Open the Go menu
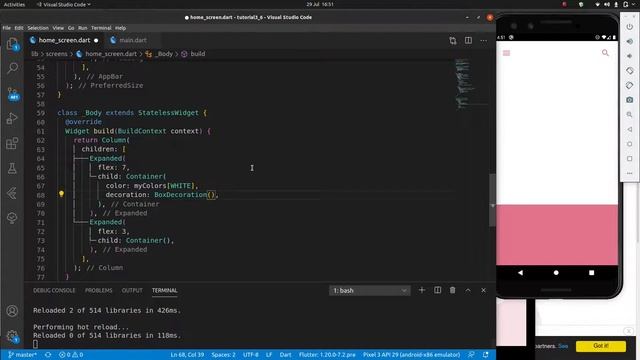Viewport: 640px width, 360px height. (71, 28)
